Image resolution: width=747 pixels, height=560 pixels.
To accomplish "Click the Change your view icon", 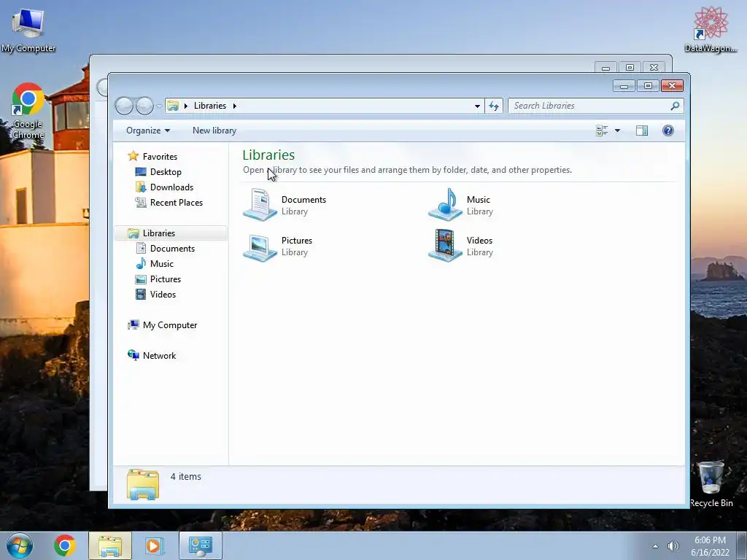I will point(602,131).
